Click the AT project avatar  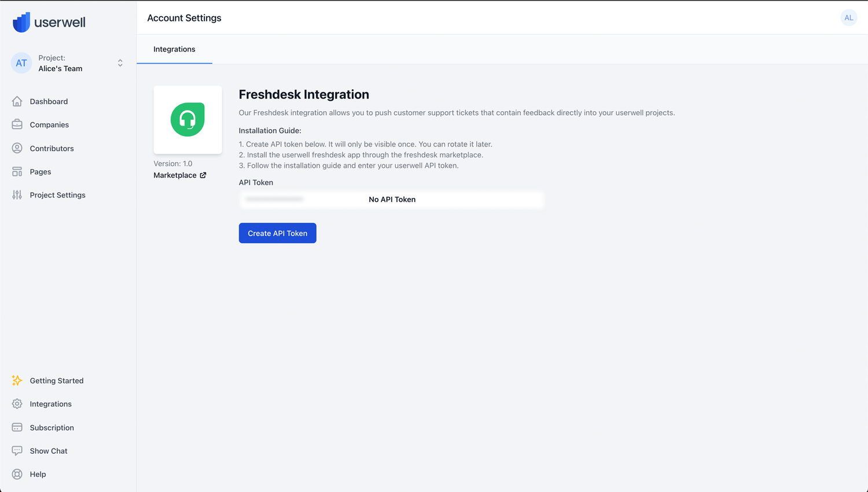pyautogui.click(x=21, y=63)
